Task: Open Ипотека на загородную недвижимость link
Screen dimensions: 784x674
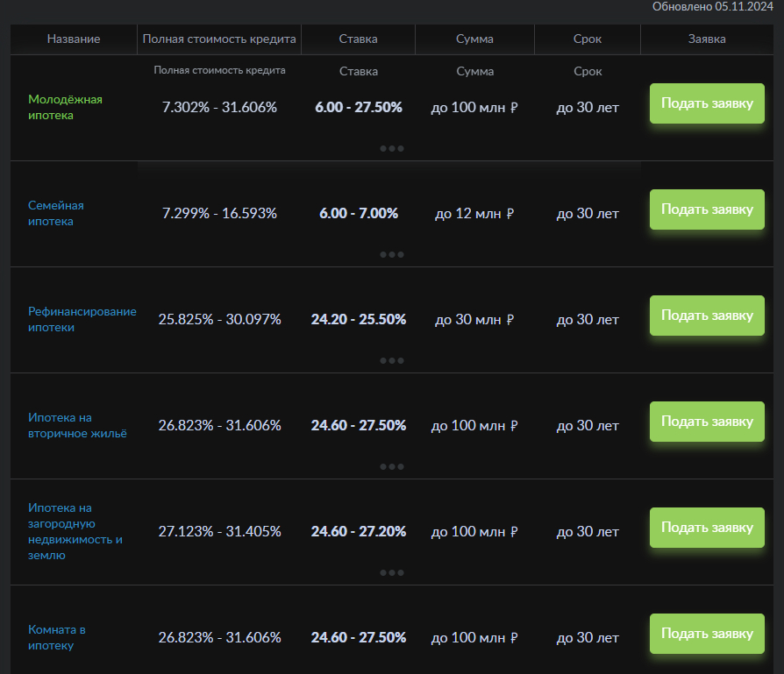Action: 75,531
